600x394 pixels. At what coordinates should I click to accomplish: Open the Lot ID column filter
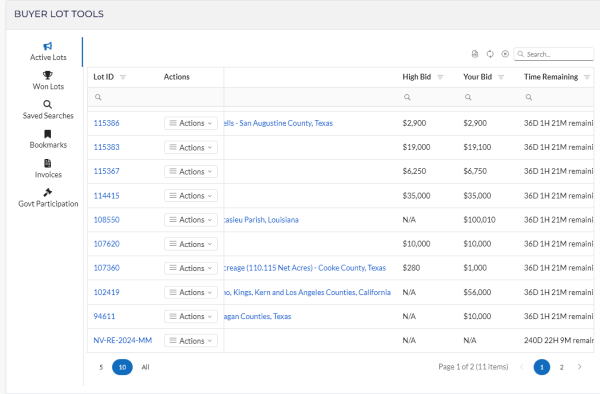pyautogui.click(x=123, y=77)
